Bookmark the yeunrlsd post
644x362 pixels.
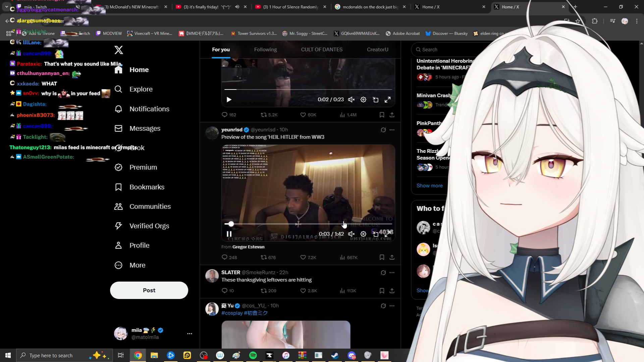pyautogui.click(x=382, y=257)
